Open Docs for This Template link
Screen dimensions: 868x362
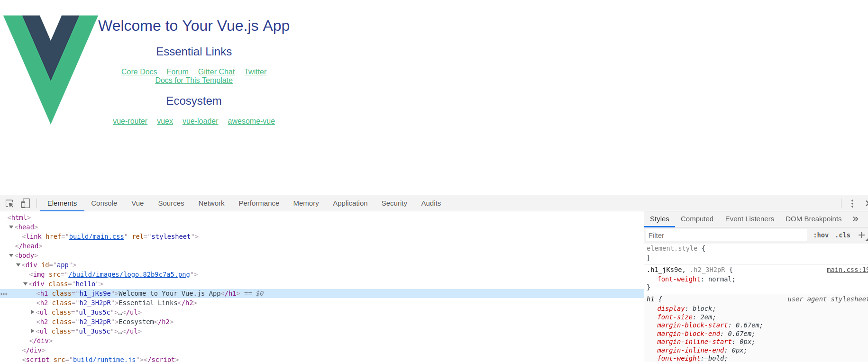click(x=194, y=81)
